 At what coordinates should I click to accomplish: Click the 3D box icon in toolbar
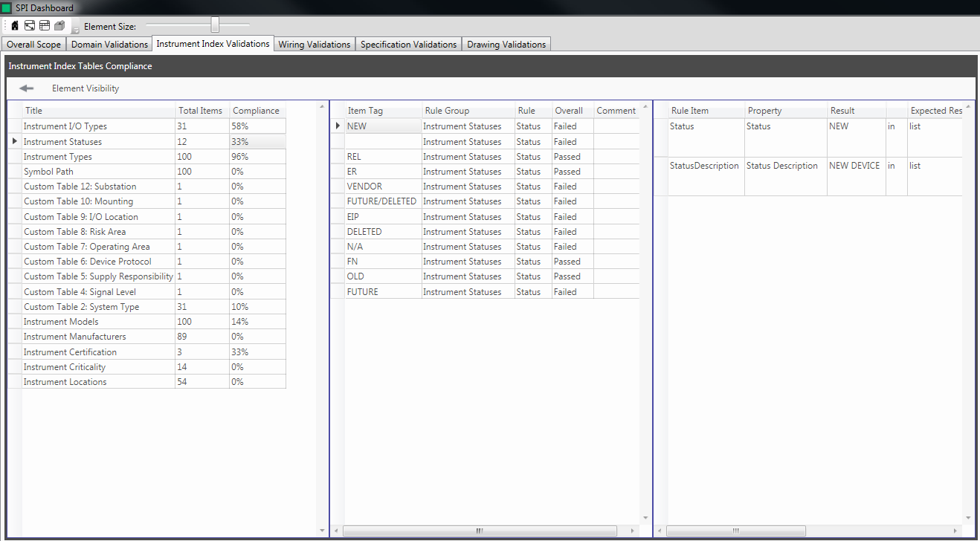pos(59,26)
